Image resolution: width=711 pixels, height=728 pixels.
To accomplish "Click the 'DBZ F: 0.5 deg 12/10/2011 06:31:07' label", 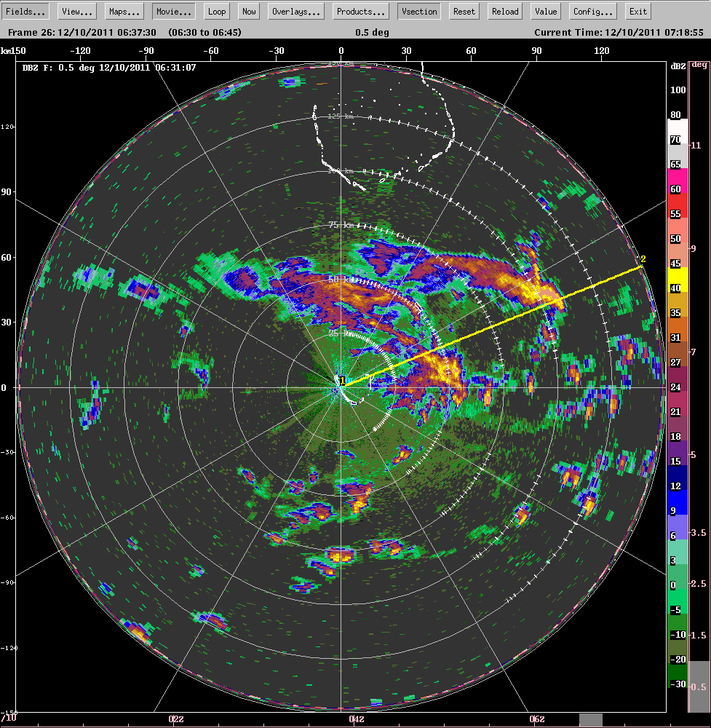I will [x=109, y=68].
